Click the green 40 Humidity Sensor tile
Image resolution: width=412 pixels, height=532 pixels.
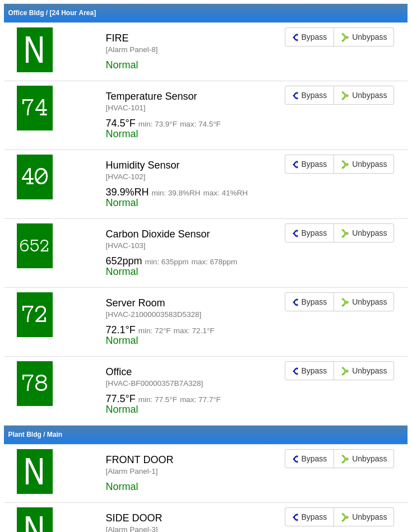pos(35,177)
